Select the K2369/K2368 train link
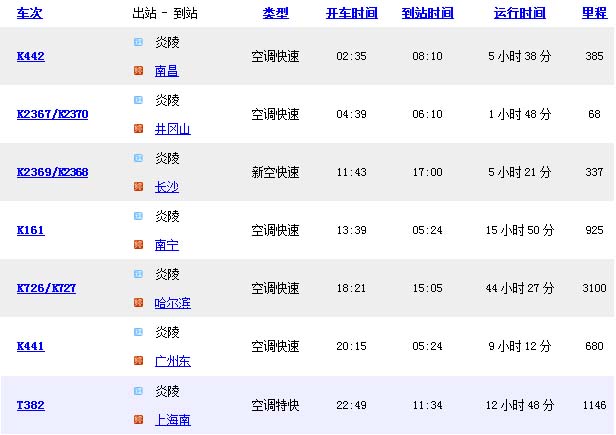Screen dimensions: 616x435 tap(53, 172)
